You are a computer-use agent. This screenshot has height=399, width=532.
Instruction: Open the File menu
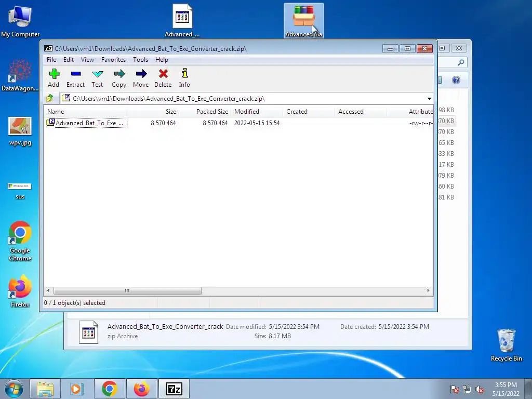tap(51, 60)
